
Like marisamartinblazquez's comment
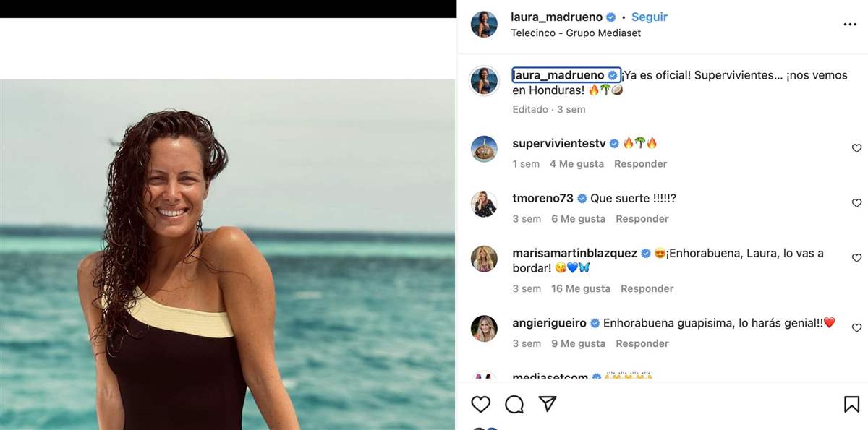coord(856,258)
